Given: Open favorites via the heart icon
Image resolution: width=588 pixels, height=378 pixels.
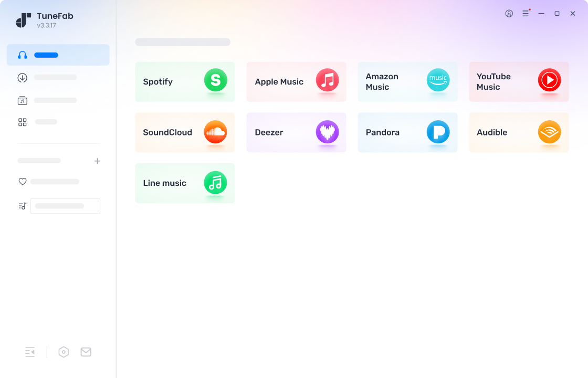Looking at the screenshot, I should (x=22, y=181).
